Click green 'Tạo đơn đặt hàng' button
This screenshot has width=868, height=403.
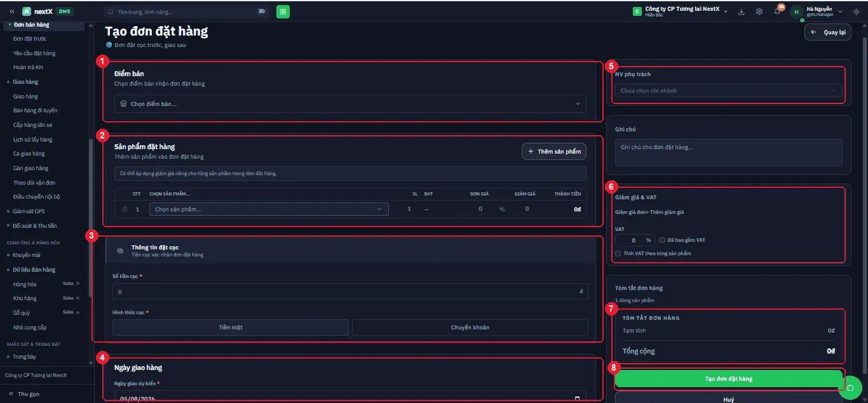(729, 379)
